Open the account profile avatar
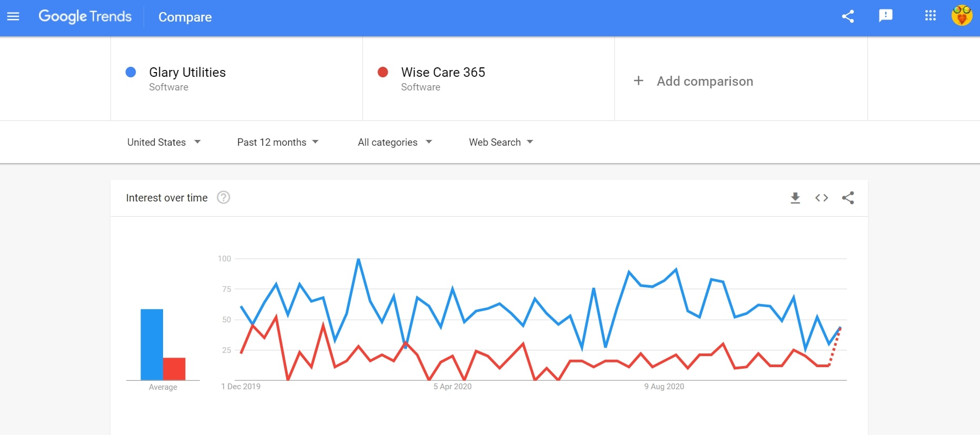 tap(962, 15)
